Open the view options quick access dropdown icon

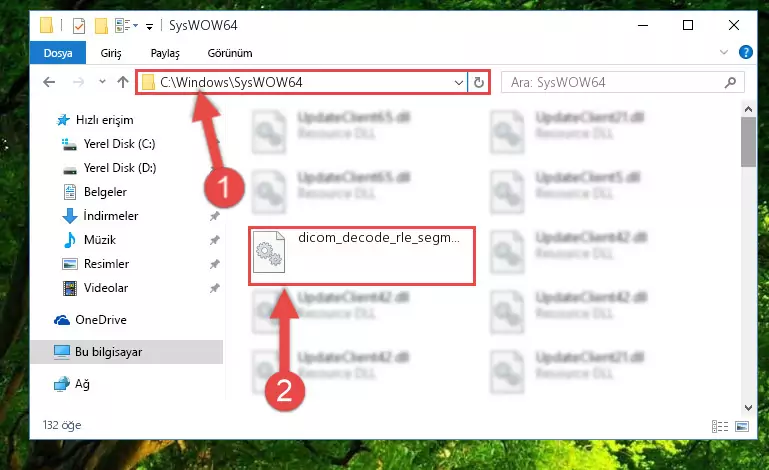(x=126, y=26)
